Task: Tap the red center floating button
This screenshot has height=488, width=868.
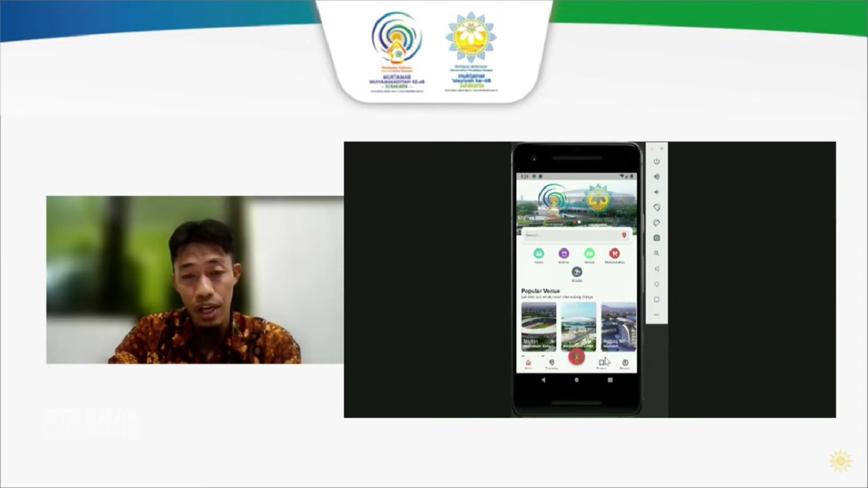Action: coord(576,357)
